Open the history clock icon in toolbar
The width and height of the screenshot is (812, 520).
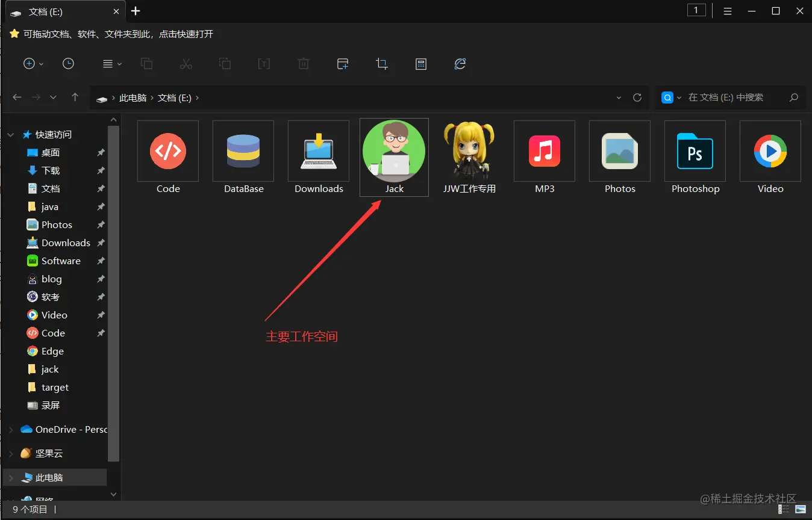tap(68, 64)
